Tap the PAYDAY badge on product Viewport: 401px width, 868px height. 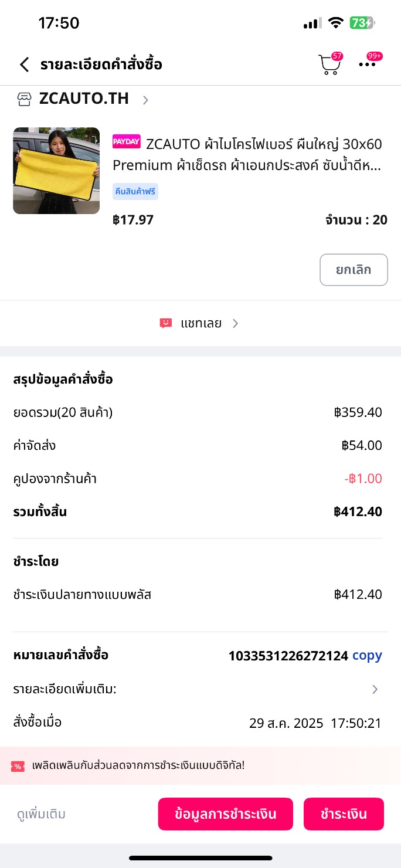[x=126, y=141]
